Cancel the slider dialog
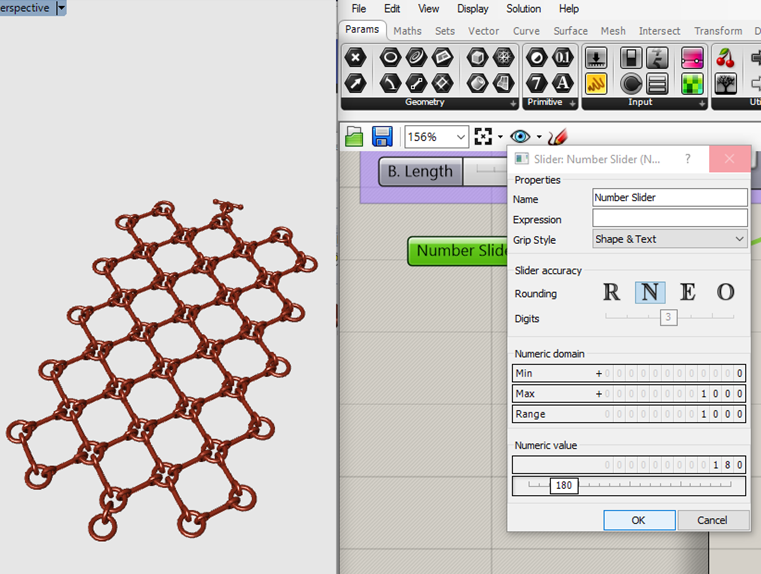This screenshot has height=574, width=761. point(712,520)
